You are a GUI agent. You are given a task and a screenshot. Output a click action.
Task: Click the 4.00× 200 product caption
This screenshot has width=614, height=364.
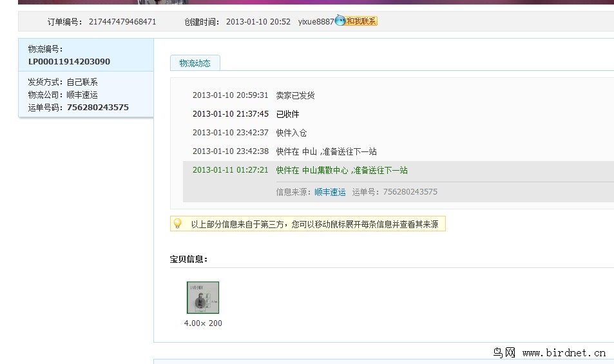[x=203, y=323]
